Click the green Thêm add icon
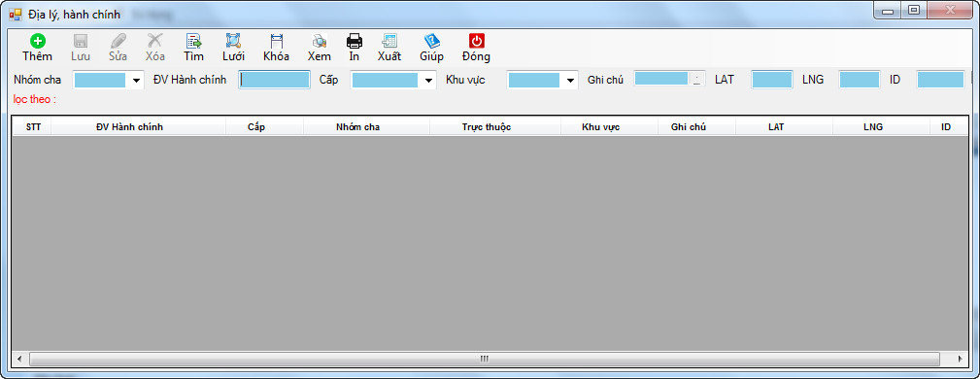 38,41
